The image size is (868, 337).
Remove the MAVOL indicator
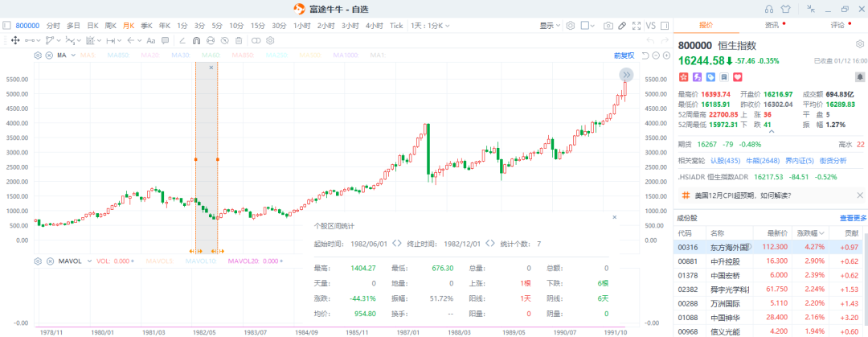click(x=50, y=261)
